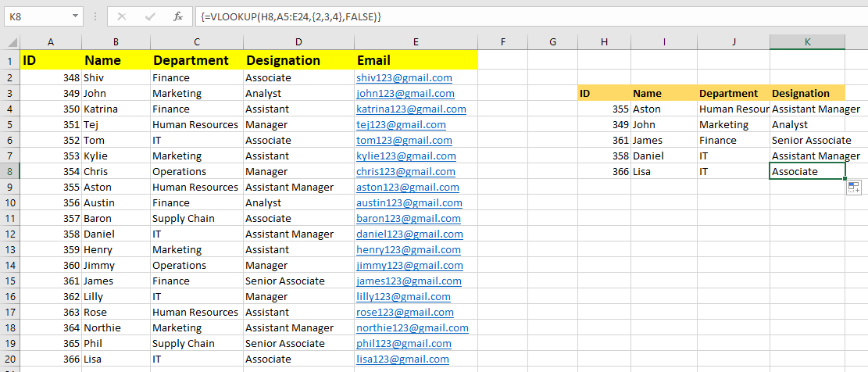
Task: Select the row 15 header
Action: 10,281
